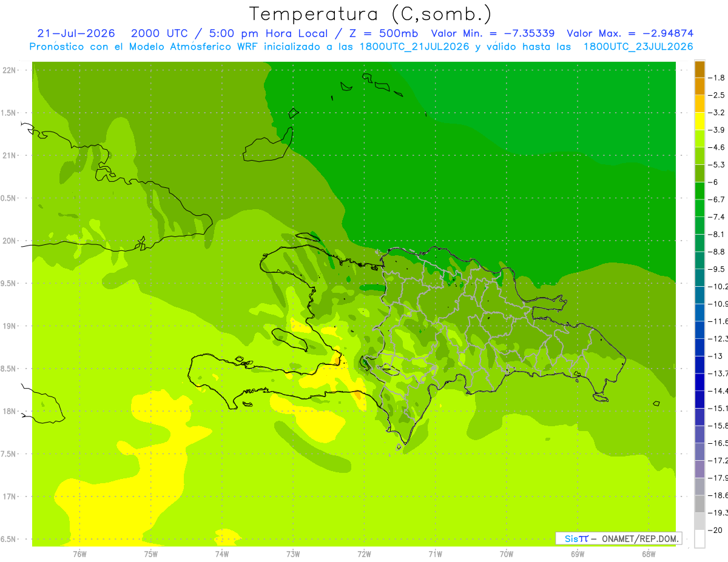The image size is (728, 562).
Task: Select the date text "21-Jul-2026"
Action: [76, 33]
